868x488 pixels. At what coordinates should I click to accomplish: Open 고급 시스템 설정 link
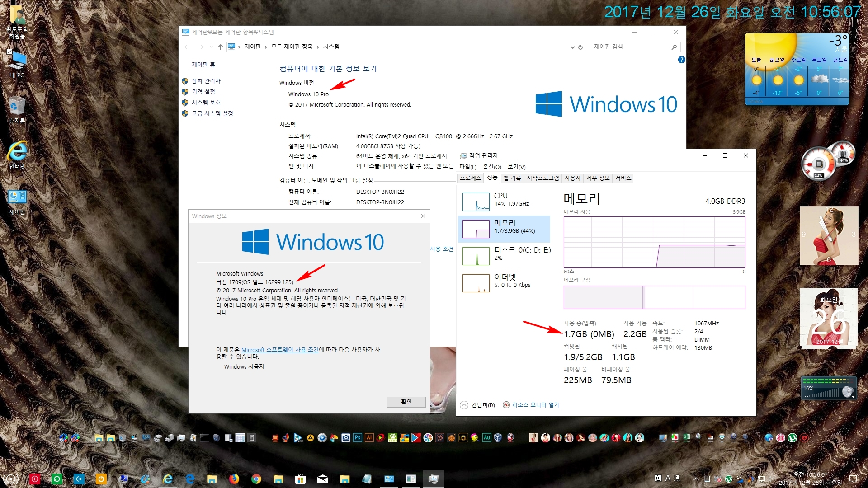(x=212, y=113)
